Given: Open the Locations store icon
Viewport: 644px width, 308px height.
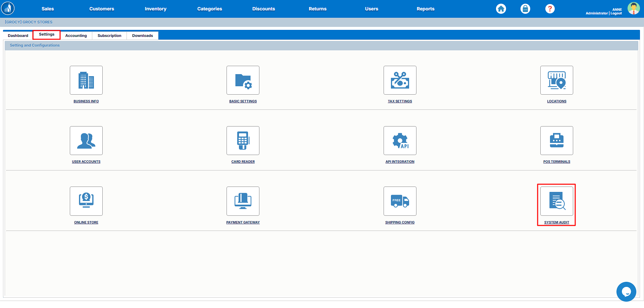Looking at the screenshot, I should pyautogui.click(x=556, y=80).
